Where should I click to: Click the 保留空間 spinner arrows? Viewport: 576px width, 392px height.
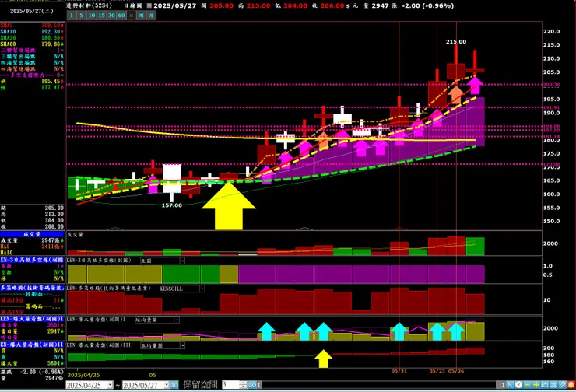[243, 385]
